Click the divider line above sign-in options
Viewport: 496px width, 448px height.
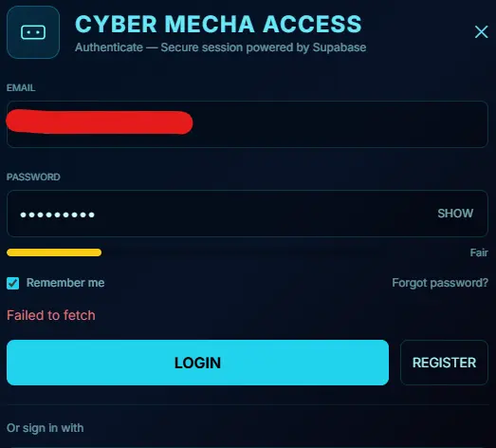(248, 404)
